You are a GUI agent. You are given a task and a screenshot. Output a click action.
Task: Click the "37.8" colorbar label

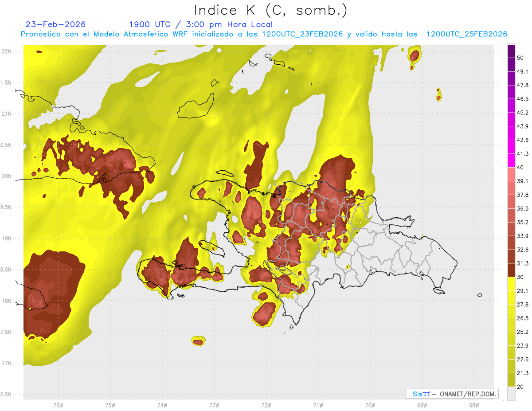click(523, 195)
